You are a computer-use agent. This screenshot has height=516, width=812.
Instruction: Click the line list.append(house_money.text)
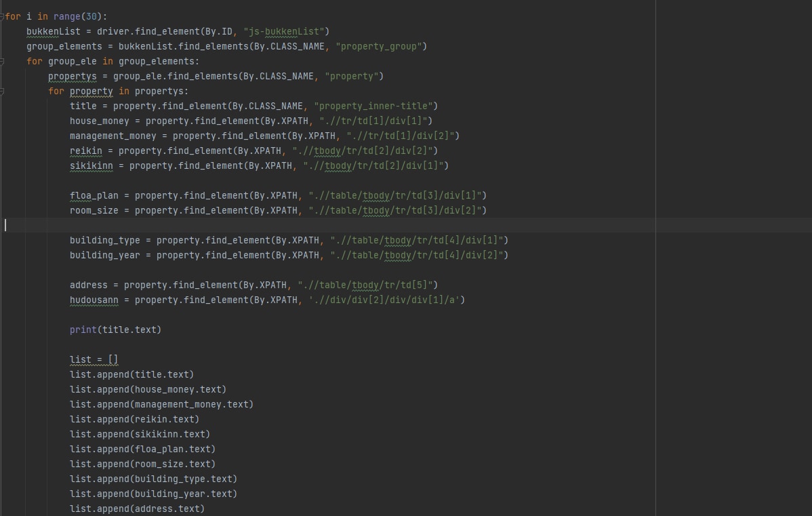click(148, 390)
